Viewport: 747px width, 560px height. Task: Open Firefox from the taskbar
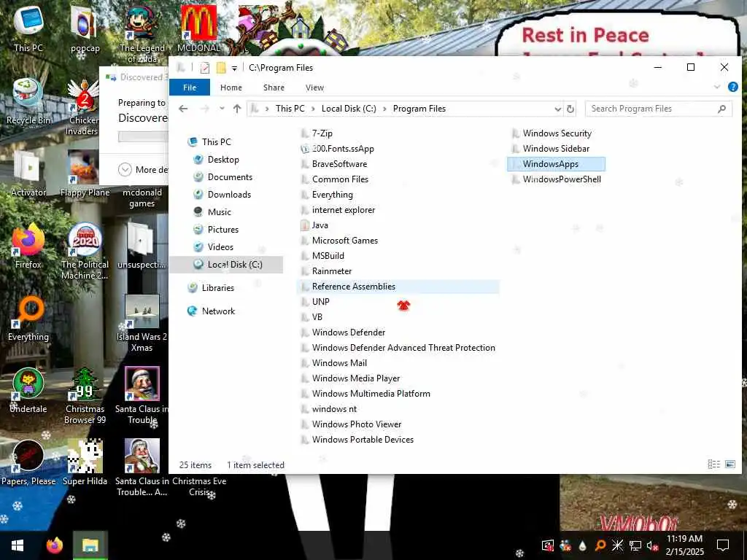pos(54,545)
